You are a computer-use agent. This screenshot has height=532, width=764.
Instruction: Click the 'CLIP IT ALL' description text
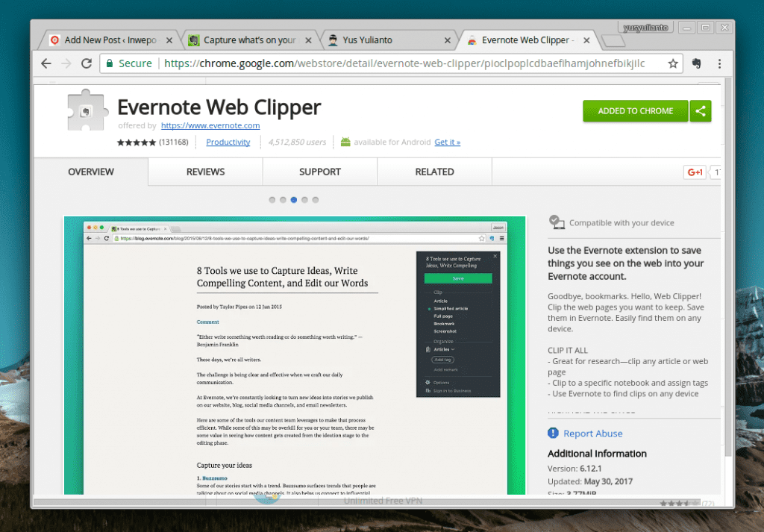pyautogui.click(x=568, y=350)
